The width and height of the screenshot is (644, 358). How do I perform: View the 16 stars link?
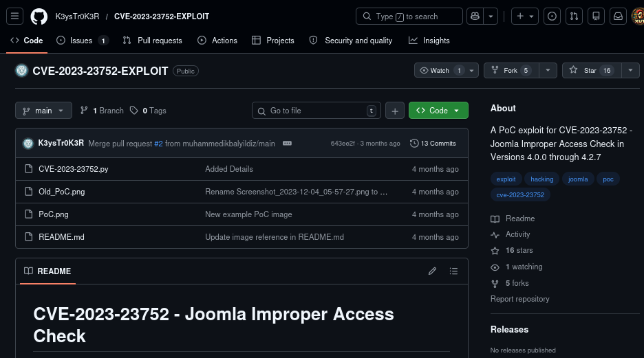coord(512,250)
